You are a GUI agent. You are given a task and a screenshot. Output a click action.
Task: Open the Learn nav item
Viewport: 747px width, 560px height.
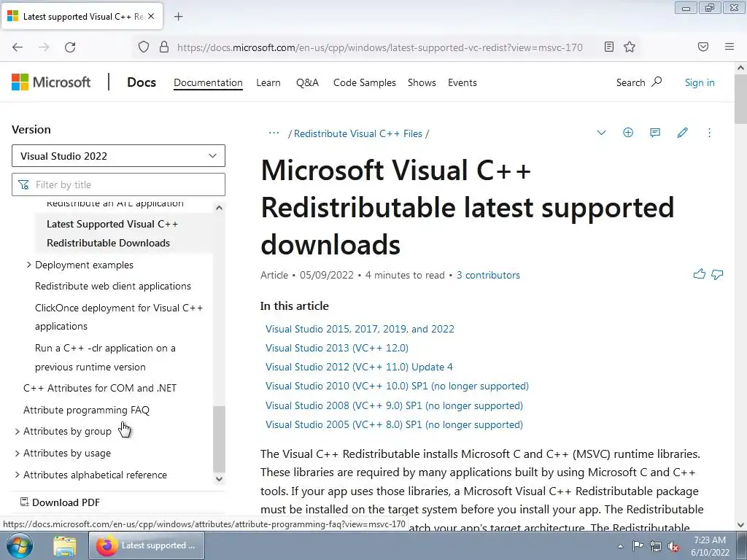[x=268, y=82]
